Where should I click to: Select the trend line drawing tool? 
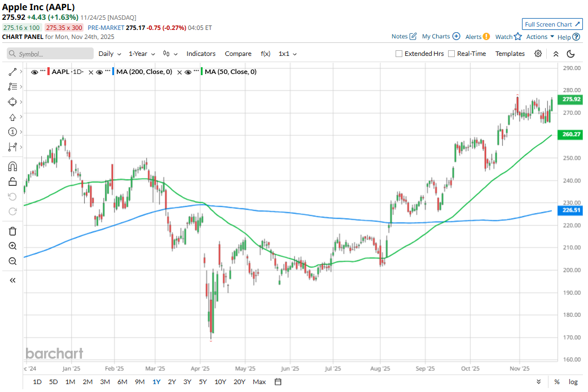pos(12,72)
